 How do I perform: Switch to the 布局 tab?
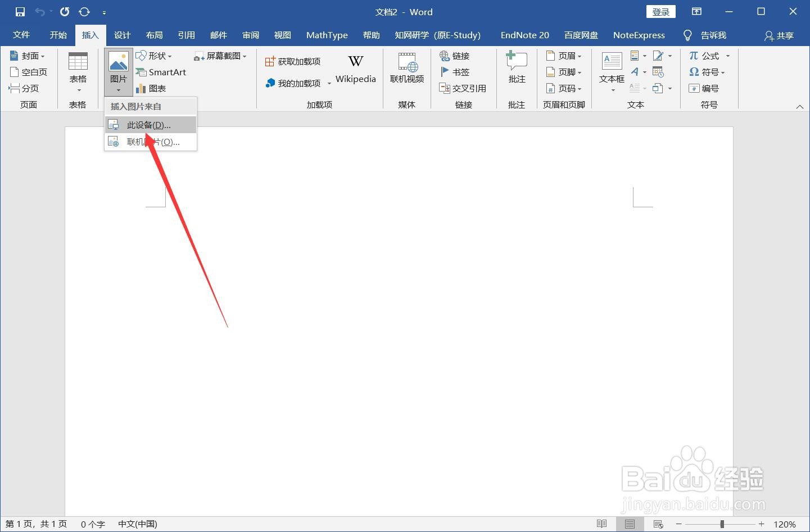pyautogui.click(x=154, y=35)
